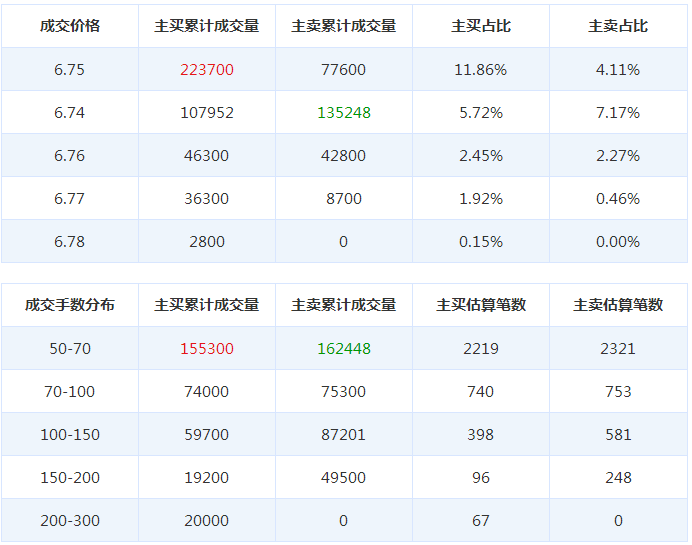Select the 2.45% cell

click(481, 156)
